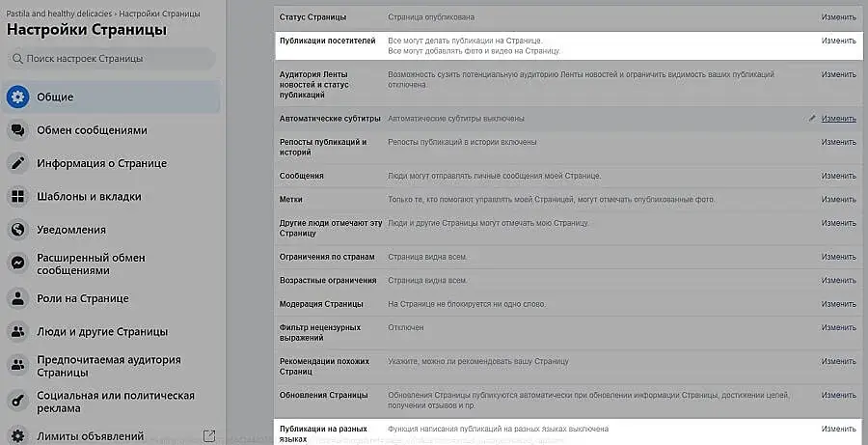Edit the Фильтр нецензурных выражений setting
Screen dimensions: 868x445
[838, 327]
